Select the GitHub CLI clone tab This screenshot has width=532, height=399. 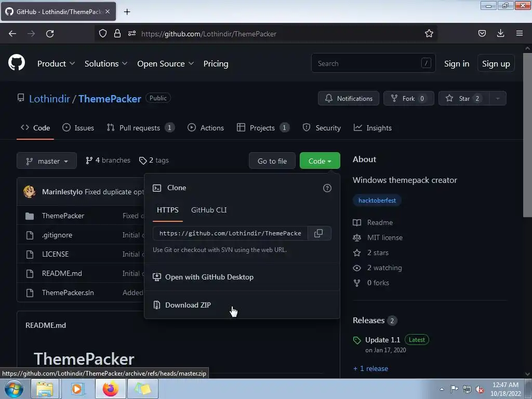(x=209, y=210)
